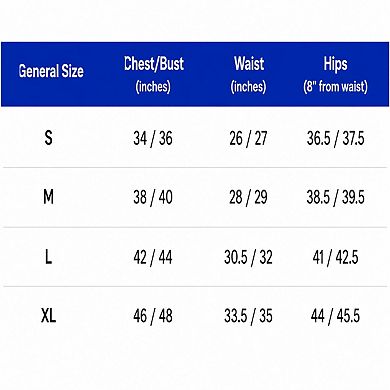Screen dimensions: 390x390
Task: Click the 36.5 / 37.5 hips value
Action: (x=336, y=138)
